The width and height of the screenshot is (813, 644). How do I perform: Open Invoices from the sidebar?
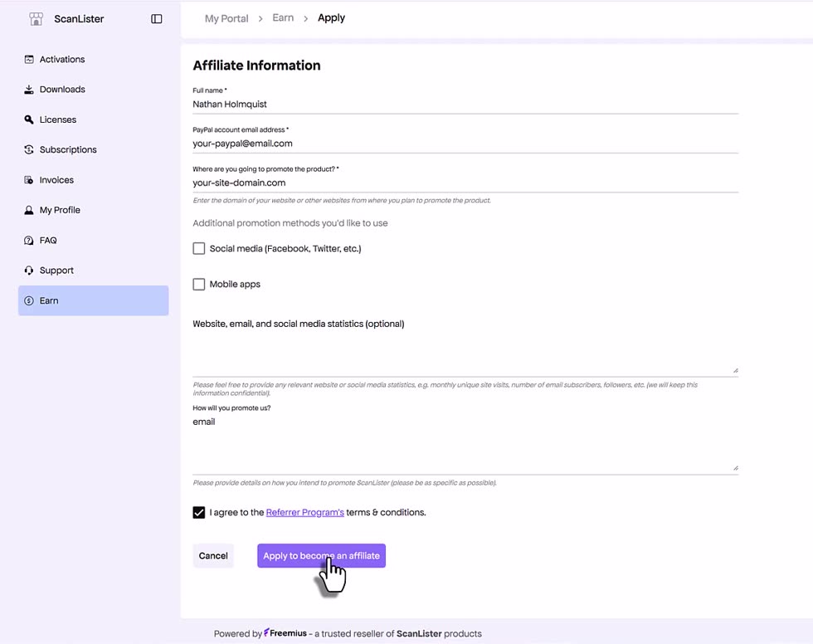(x=93, y=180)
